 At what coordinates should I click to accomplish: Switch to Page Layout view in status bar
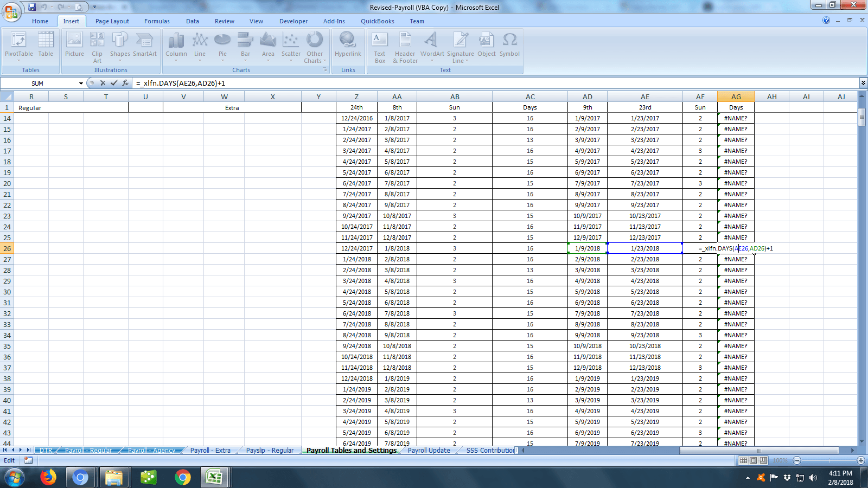[753, 460]
